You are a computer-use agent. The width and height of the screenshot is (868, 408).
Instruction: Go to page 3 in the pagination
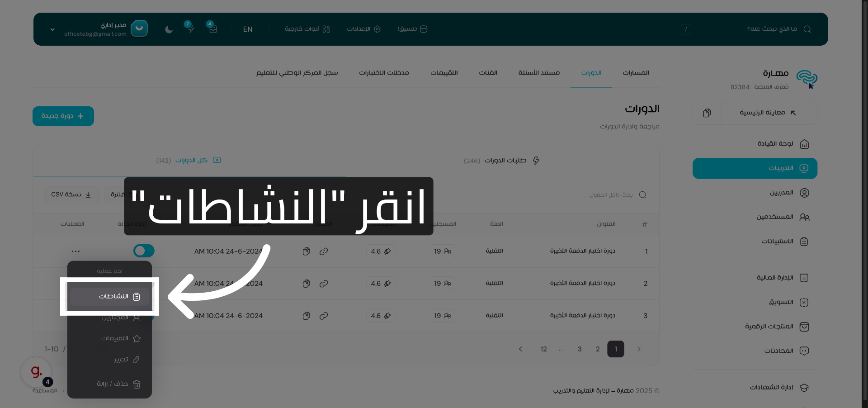click(x=580, y=349)
